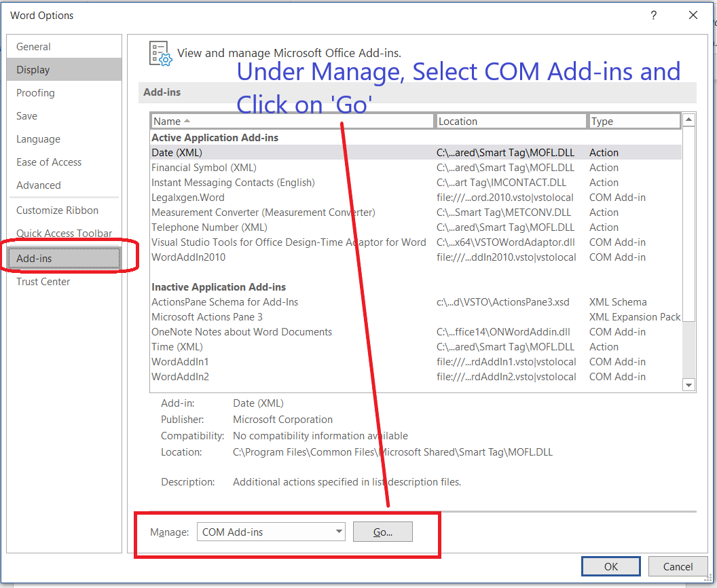Switch to the Display category
The width and height of the screenshot is (717, 588).
click(x=34, y=70)
